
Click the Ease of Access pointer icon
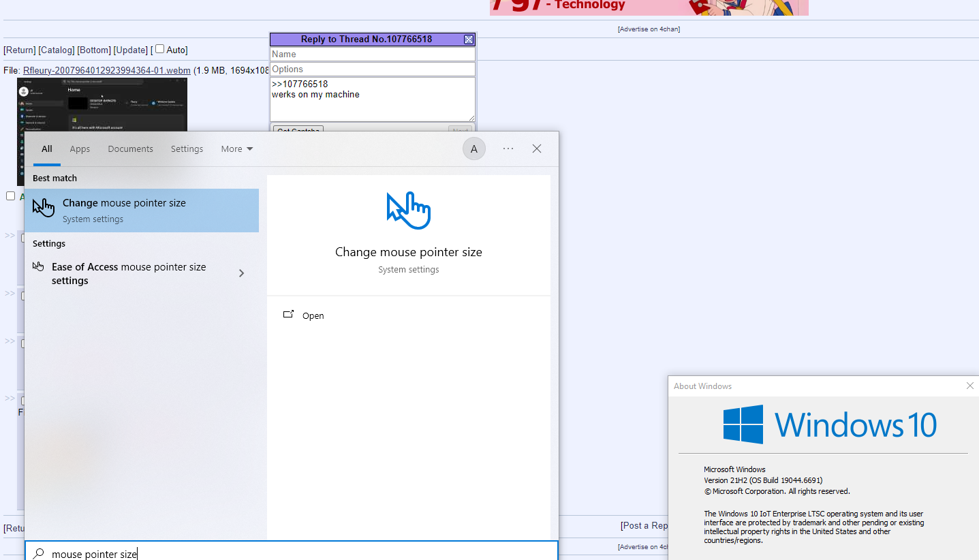pos(38,266)
